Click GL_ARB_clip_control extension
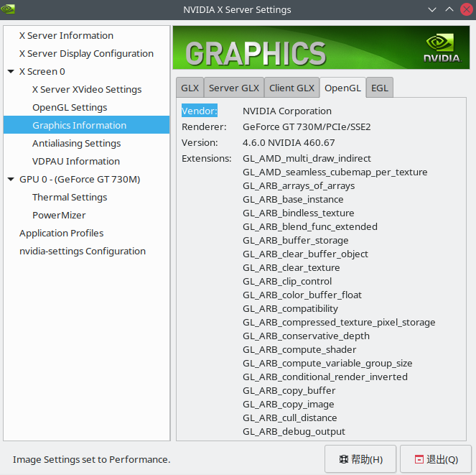The height and width of the screenshot is (475, 476). (287, 282)
